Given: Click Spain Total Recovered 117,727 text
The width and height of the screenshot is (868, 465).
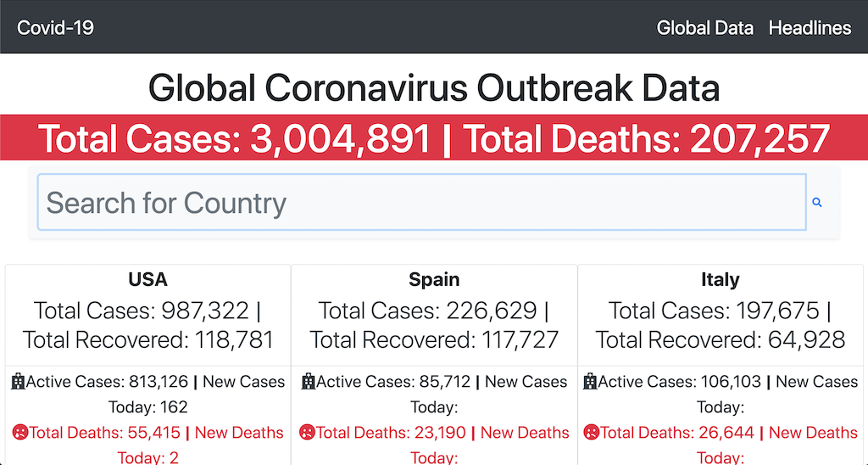Looking at the screenshot, I should pos(434,339).
